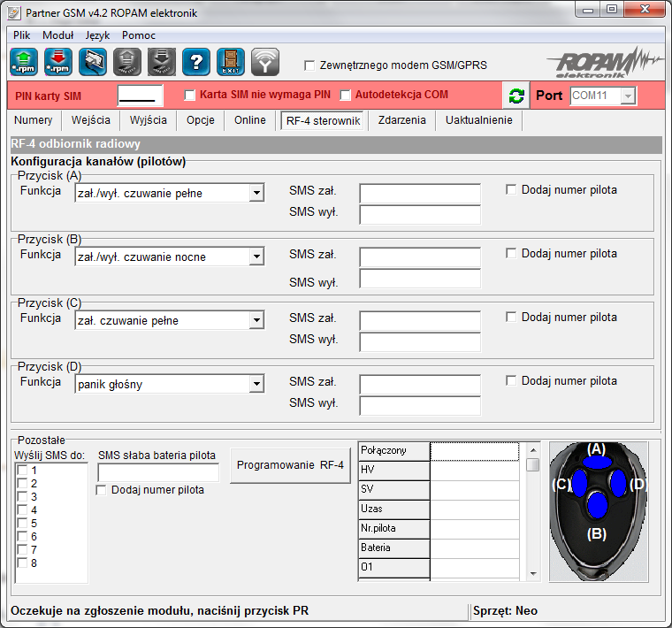Switch to the Zdarzenia tab
Screen dimensions: 672x628
(401, 120)
